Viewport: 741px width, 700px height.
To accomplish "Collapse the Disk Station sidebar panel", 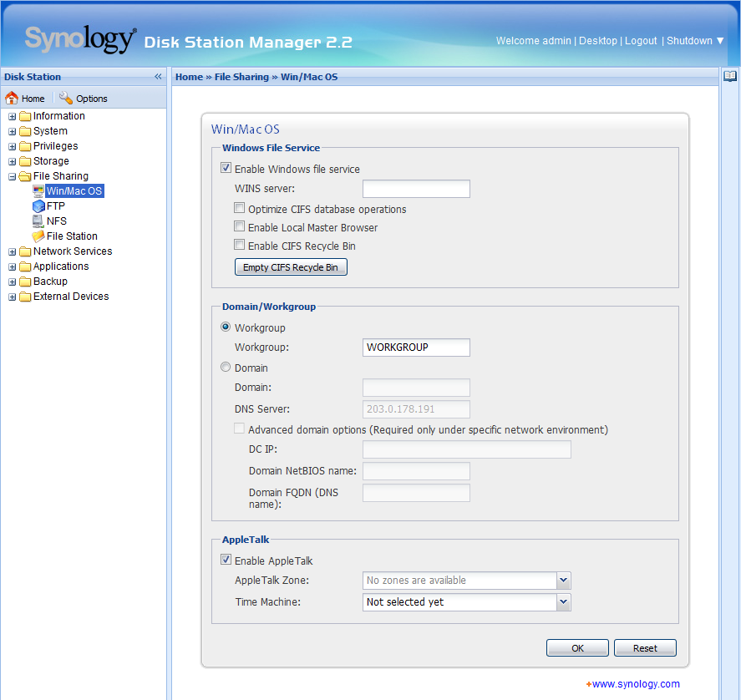I will pos(158,77).
